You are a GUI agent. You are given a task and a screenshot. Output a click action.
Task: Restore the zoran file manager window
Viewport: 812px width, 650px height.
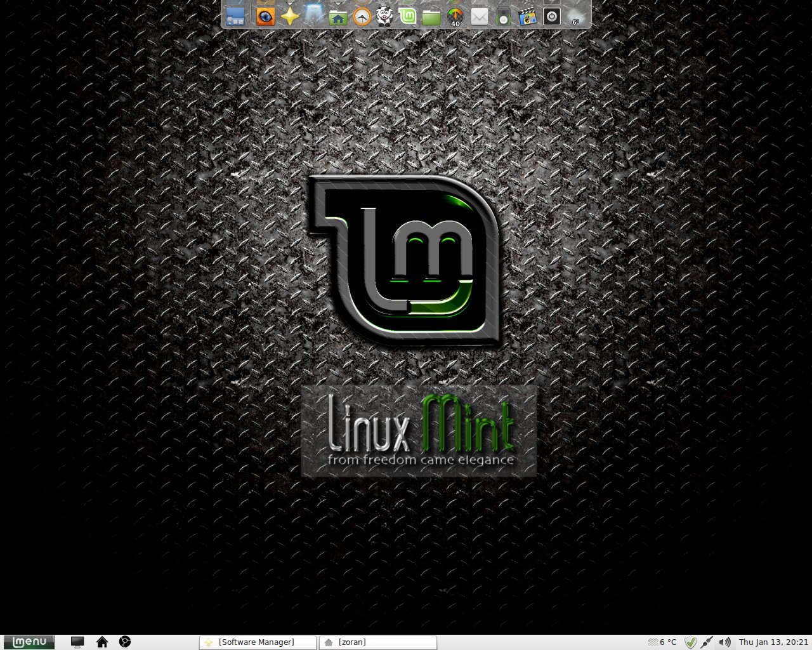point(378,642)
